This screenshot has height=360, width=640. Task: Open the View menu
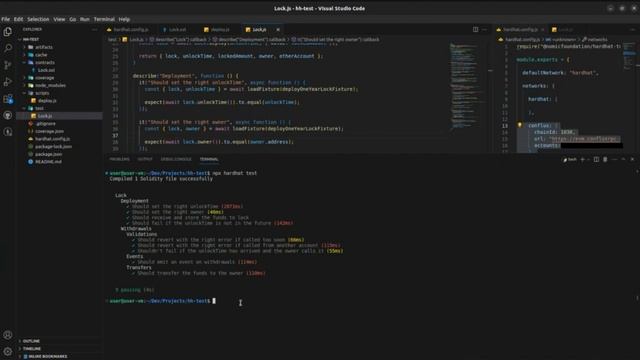click(x=59, y=19)
